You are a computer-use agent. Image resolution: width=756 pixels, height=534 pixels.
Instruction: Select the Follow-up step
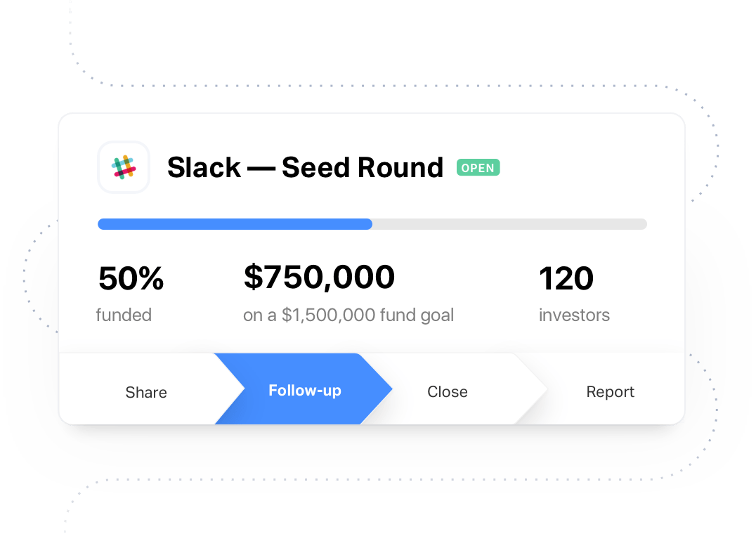point(305,390)
